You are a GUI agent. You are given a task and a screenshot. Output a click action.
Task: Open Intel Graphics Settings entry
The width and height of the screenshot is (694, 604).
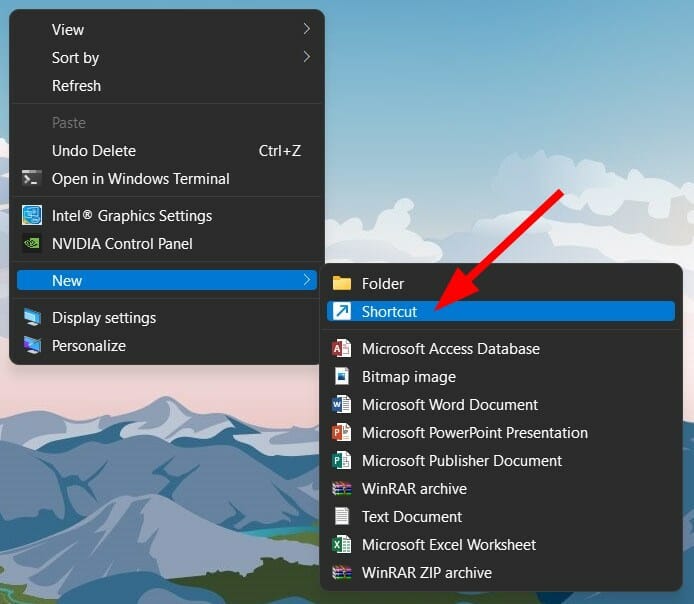click(x=167, y=215)
